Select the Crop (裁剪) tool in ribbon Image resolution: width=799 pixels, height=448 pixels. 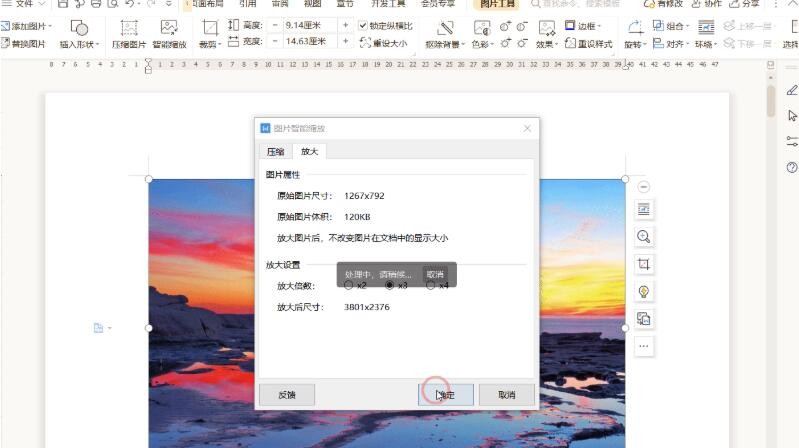point(209,33)
